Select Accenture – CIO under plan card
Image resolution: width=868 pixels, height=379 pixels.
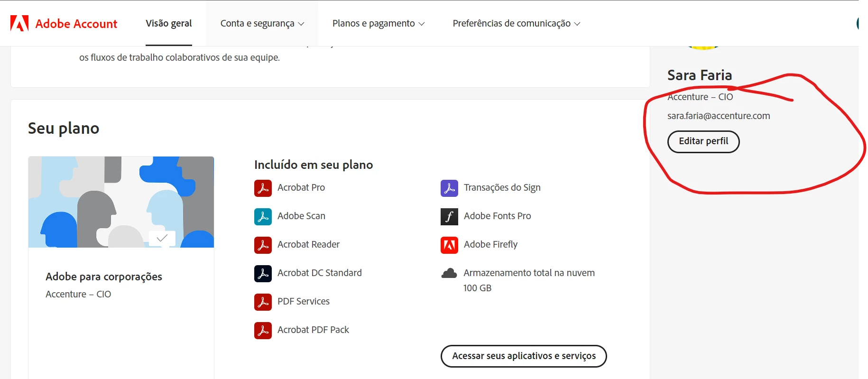78,294
